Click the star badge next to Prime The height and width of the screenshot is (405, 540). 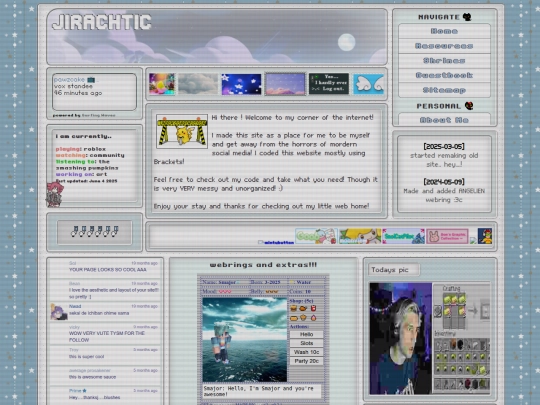tap(85, 391)
